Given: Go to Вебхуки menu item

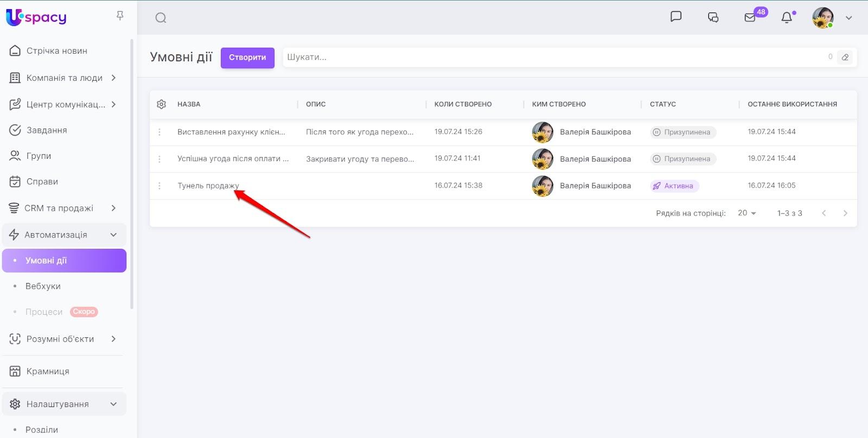Looking at the screenshot, I should pos(43,286).
